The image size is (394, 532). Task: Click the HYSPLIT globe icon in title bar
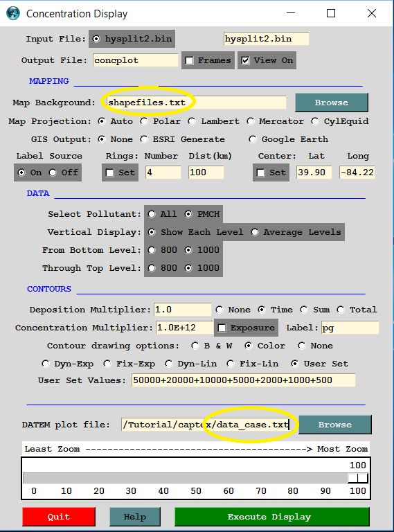[x=13, y=14]
